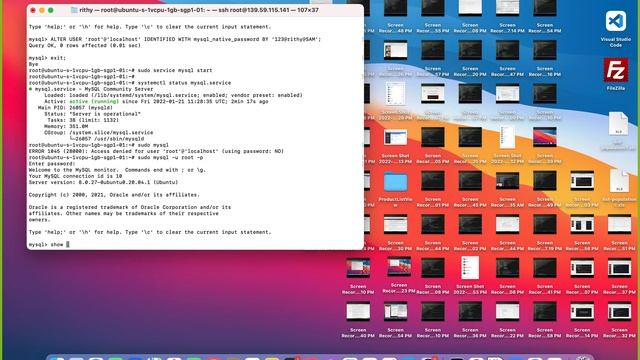
Task: Click the folder proxy icon in terminal title
Action: [x=74, y=10]
